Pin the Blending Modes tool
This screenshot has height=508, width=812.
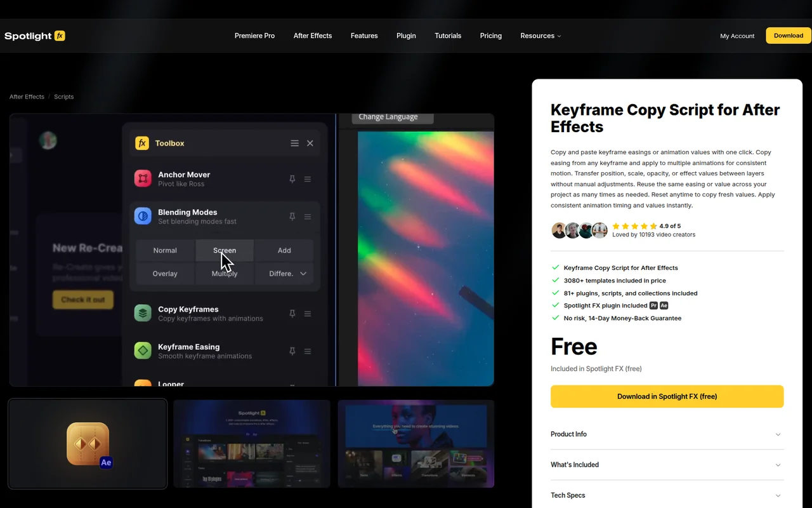292,216
